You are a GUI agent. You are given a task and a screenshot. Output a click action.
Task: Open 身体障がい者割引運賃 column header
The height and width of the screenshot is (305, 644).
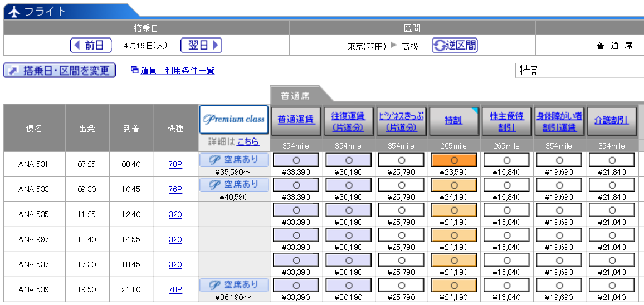click(x=559, y=121)
